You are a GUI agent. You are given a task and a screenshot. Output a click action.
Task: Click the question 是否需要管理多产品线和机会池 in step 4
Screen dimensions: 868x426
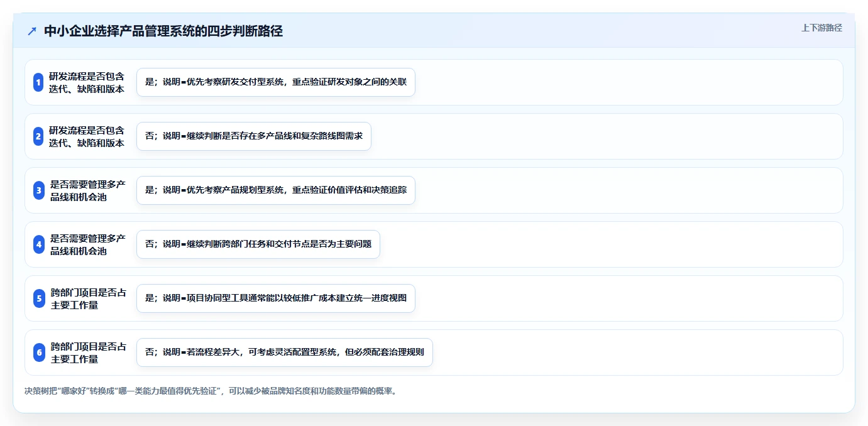[x=88, y=244]
